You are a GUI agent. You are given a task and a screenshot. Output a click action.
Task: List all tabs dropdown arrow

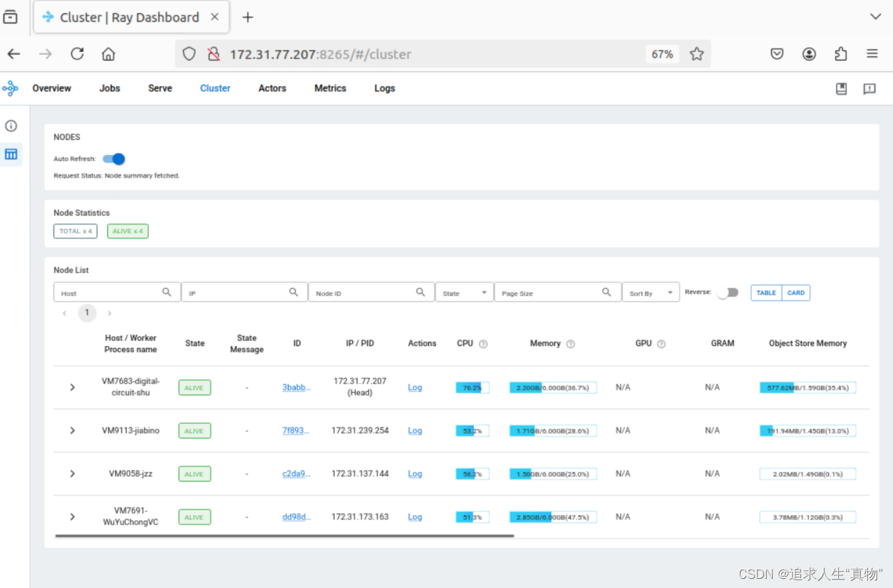[875, 17]
